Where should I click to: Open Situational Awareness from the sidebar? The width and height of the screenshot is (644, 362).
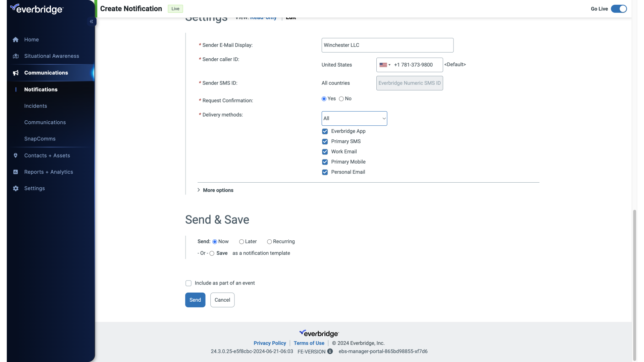(15, 56)
